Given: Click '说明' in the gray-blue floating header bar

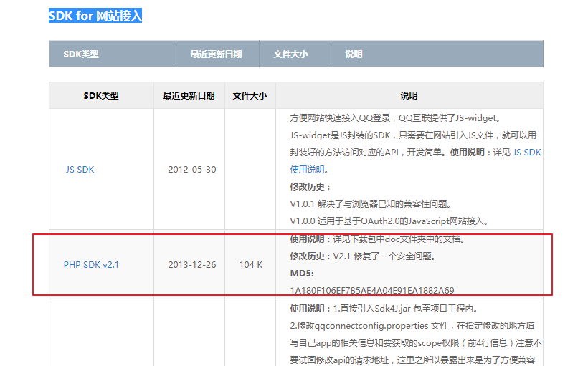Looking at the screenshot, I should (354, 54).
